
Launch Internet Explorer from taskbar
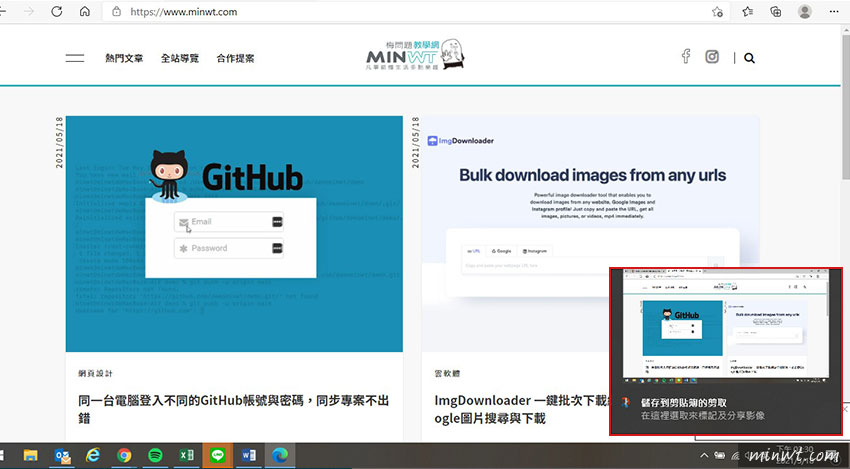(x=93, y=455)
